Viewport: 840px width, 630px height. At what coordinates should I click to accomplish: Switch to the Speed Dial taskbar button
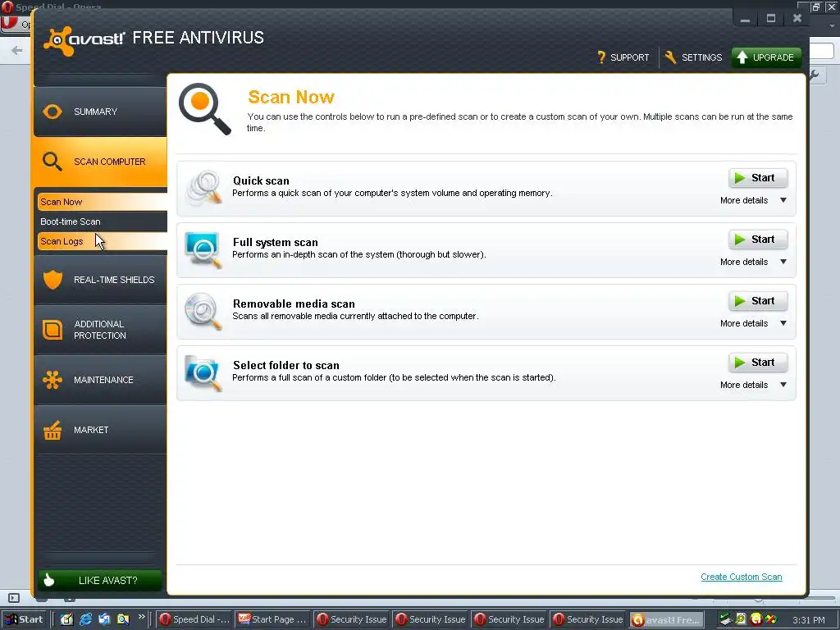pos(194,619)
